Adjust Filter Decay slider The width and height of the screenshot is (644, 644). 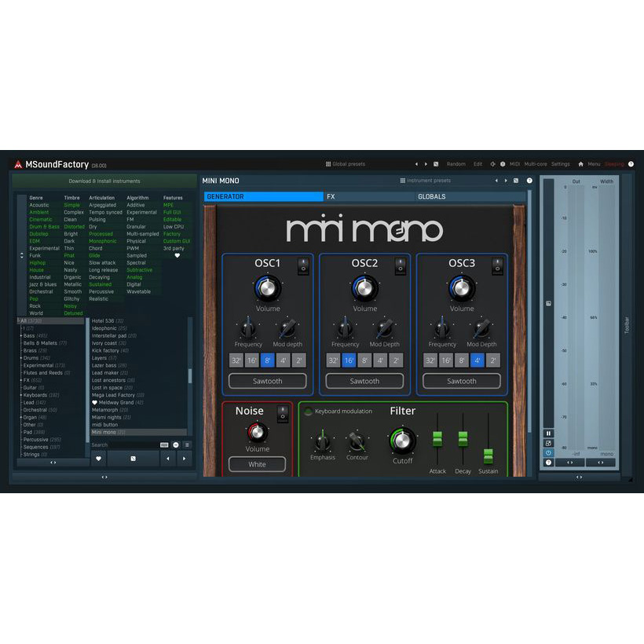pos(463,439)
